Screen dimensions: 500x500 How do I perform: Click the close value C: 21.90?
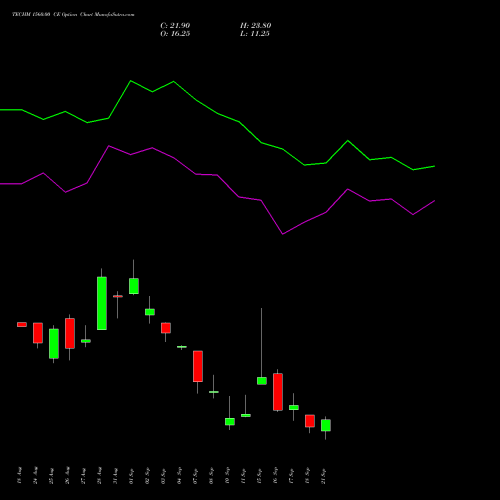click(175, 26)
